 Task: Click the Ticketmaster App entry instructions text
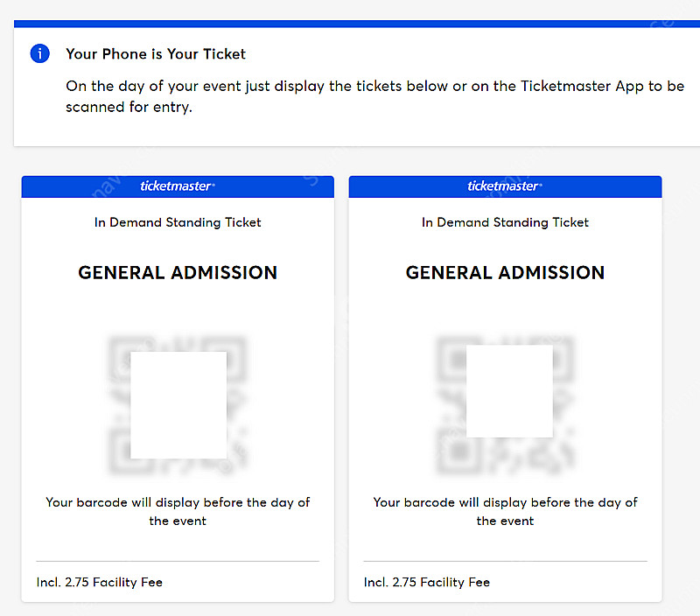[x=375, y=96]
